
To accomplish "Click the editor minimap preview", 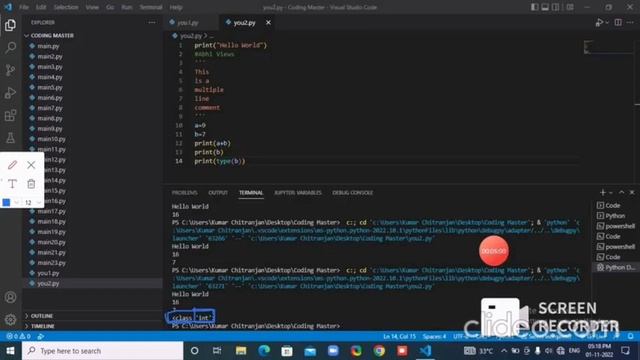I will (607, 47).
